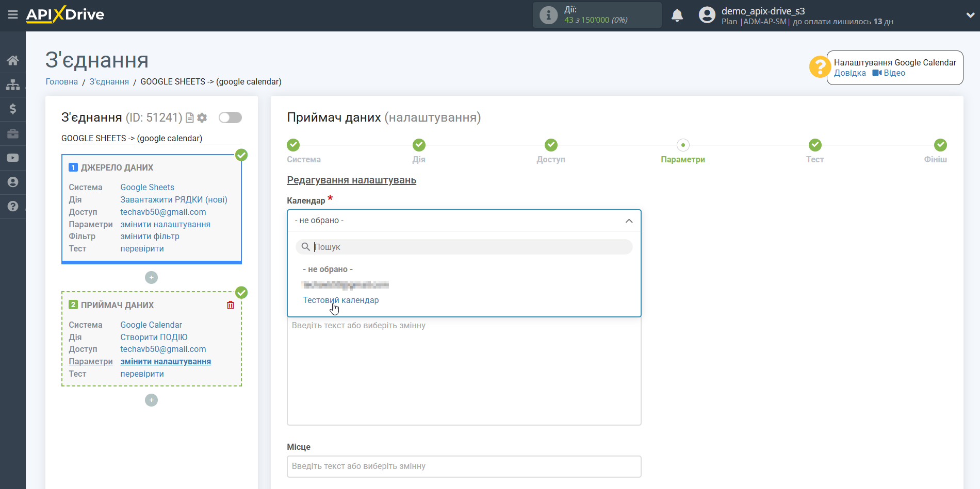This screenshot has height=489, width=980.
Task: Select the blurred email calendar option
Action: [346, 285]
